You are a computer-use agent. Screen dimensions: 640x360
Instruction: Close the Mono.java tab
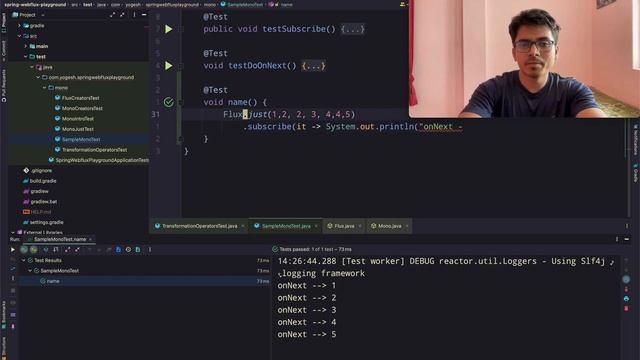(407, 226)
